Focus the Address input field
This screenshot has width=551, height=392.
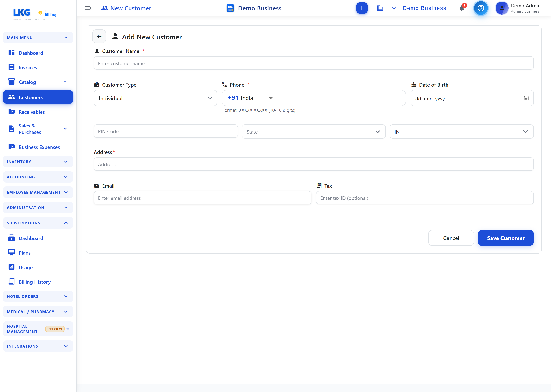314,164
